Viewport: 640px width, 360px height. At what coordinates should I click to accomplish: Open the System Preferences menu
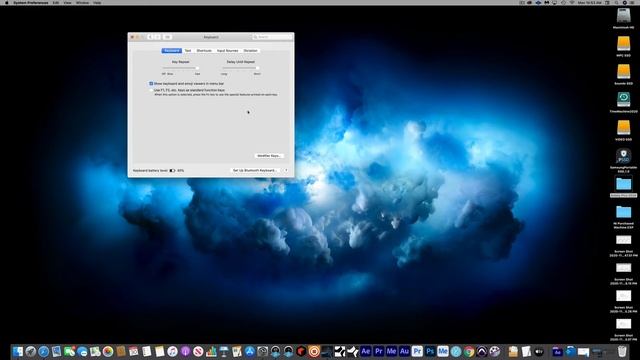pyautogui.click(x=31, y=2)
